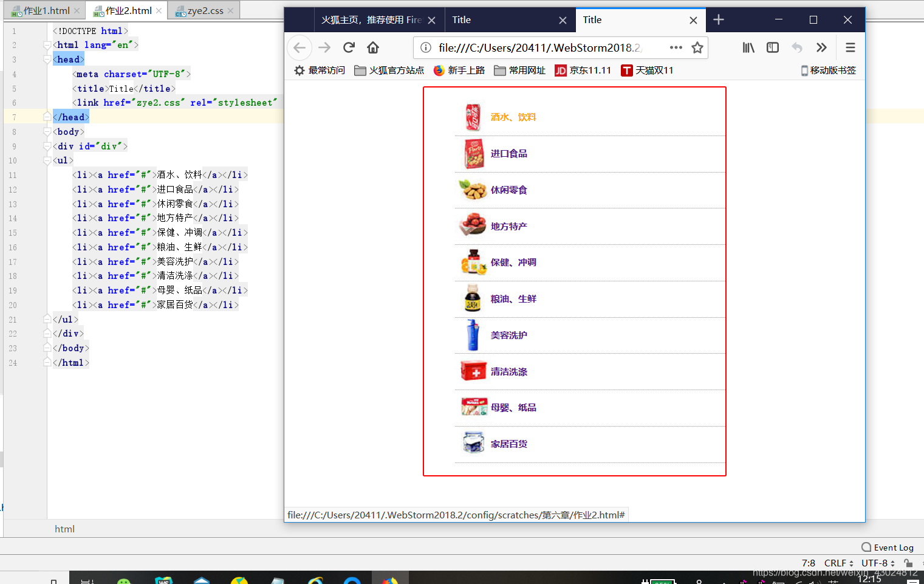The width and height of the screenshot is (924, 584).
Task: Close the 火狐主页 tab
Action: coord(431,20)
